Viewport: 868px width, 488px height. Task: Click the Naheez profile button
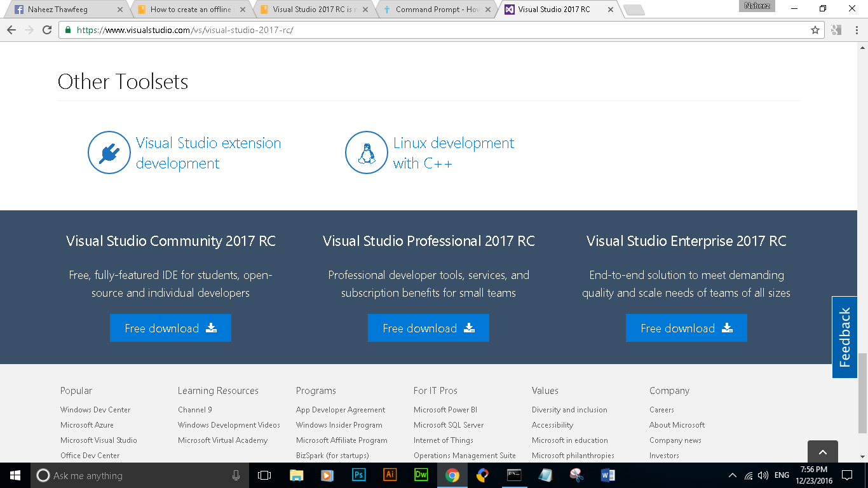pyautogui.click(x=757, y=6)
